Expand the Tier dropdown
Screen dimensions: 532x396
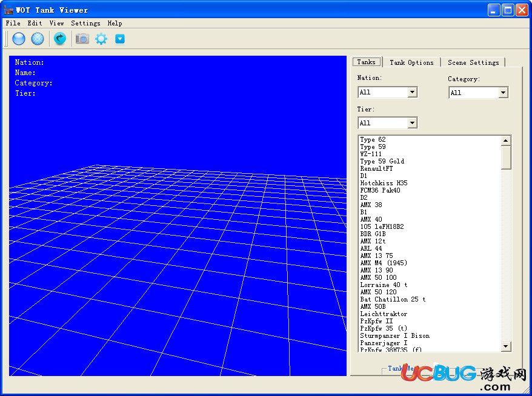[x=412, y=123]
